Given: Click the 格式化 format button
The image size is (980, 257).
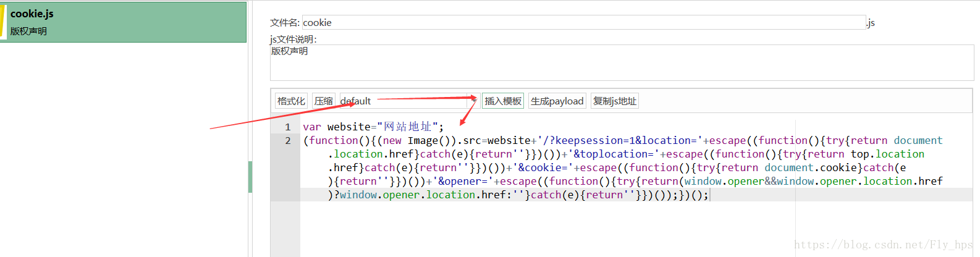Looking at the screenshot, I should point(291,101).
